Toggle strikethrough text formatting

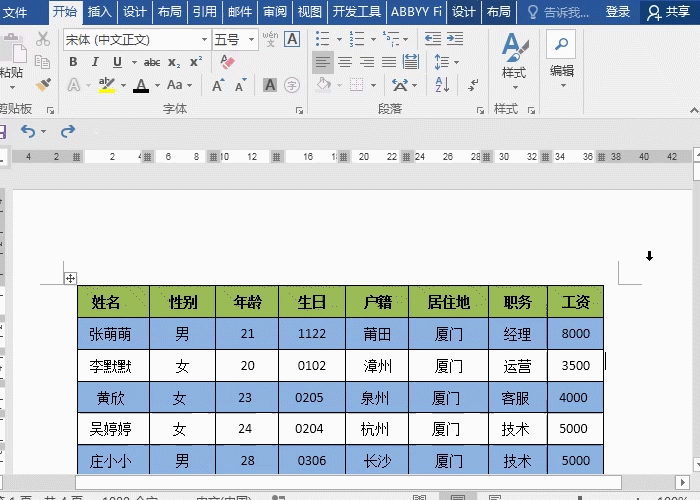(152, 62)
